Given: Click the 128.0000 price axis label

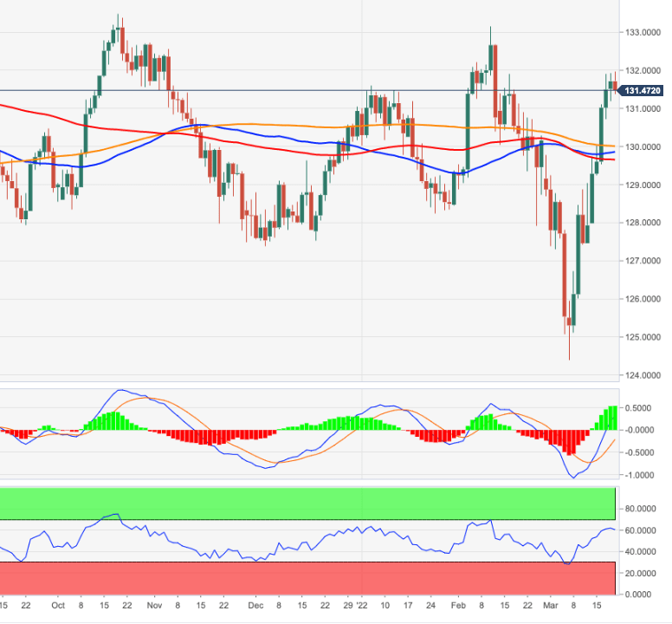Looking at the screenshot, I should click(x=643, y=222).
